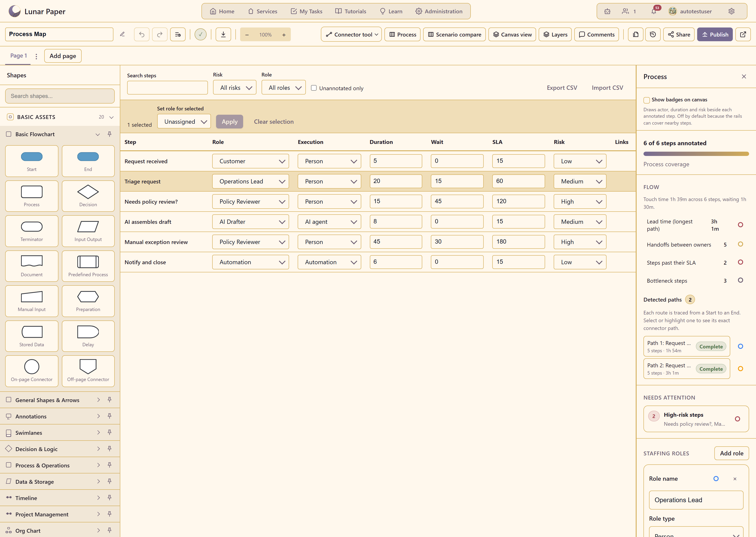The height and width of the screenshot is (537, 756).
Task: Toggle Handoffs between owners highlight circle
Action: click(x=741, y=244)
